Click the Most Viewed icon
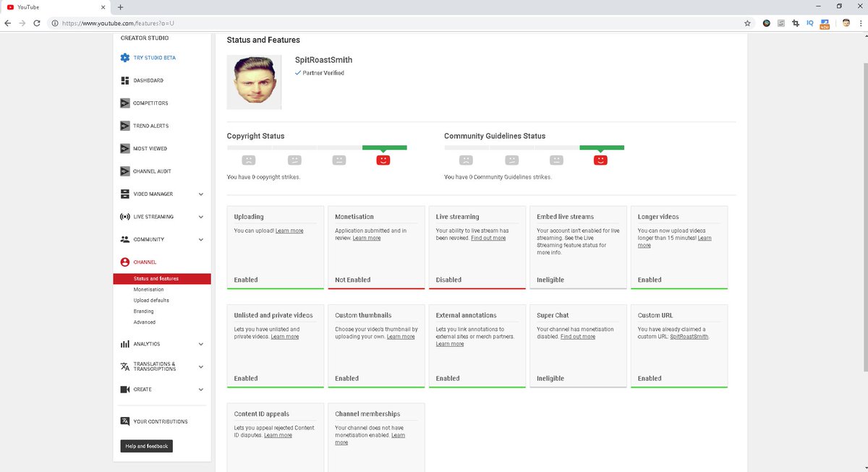The image size is (868, 472). click(125, 149)
